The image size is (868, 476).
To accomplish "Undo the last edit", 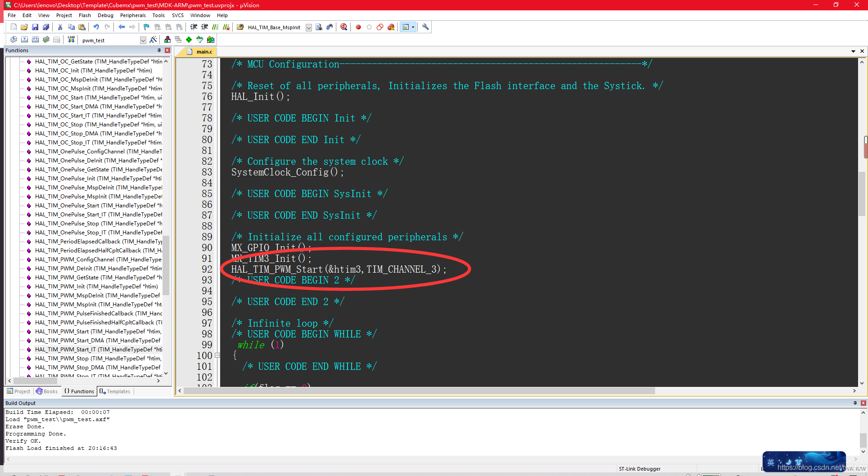I will (x=96, y=27).
